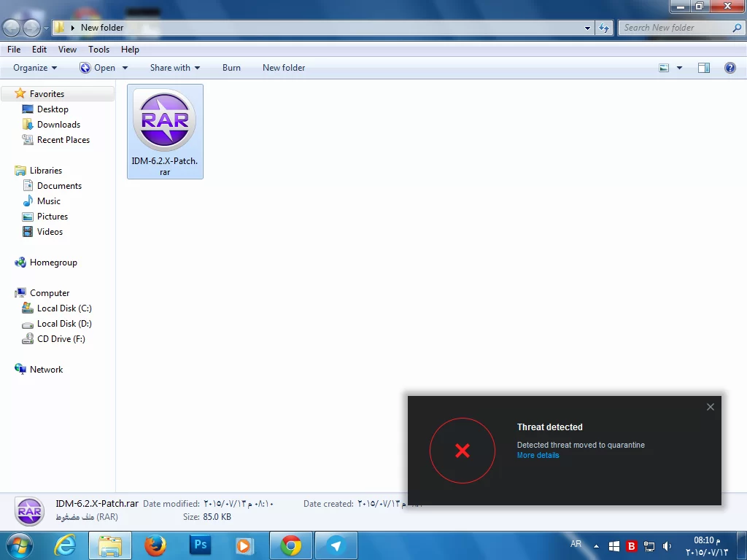This screenshot has width=747, height=560.
Task: Launch Google Chrome from taskbar
Action: point(290,545)
